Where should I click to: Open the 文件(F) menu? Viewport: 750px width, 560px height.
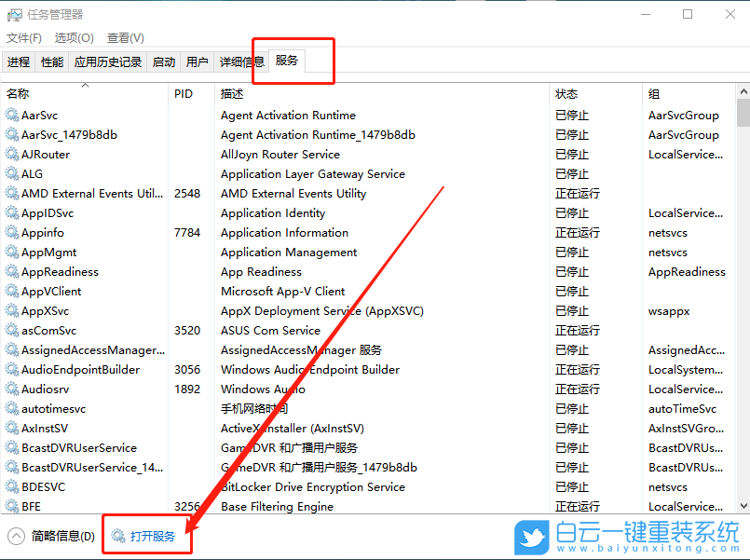click(24, 38)
